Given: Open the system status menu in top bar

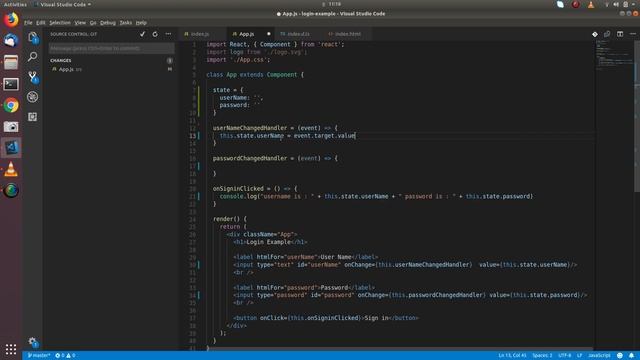Looking at the screenshot, I should coord(621,4).
